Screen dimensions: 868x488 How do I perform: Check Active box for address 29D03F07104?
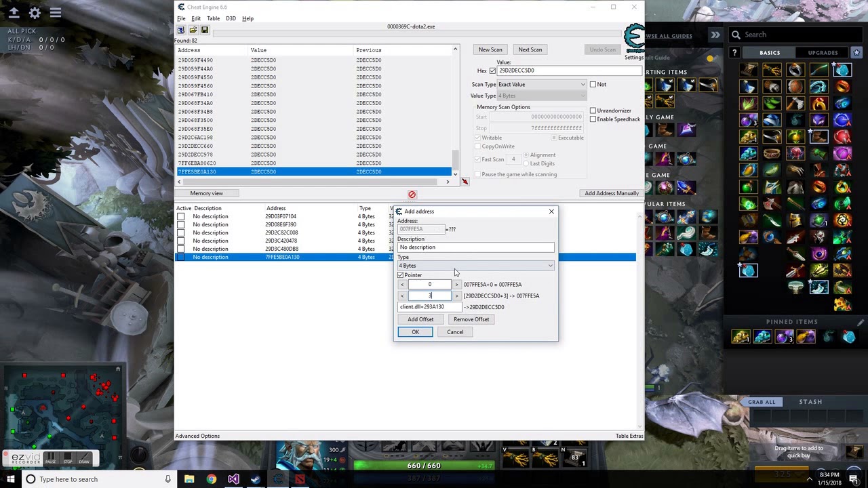(180, 217)
